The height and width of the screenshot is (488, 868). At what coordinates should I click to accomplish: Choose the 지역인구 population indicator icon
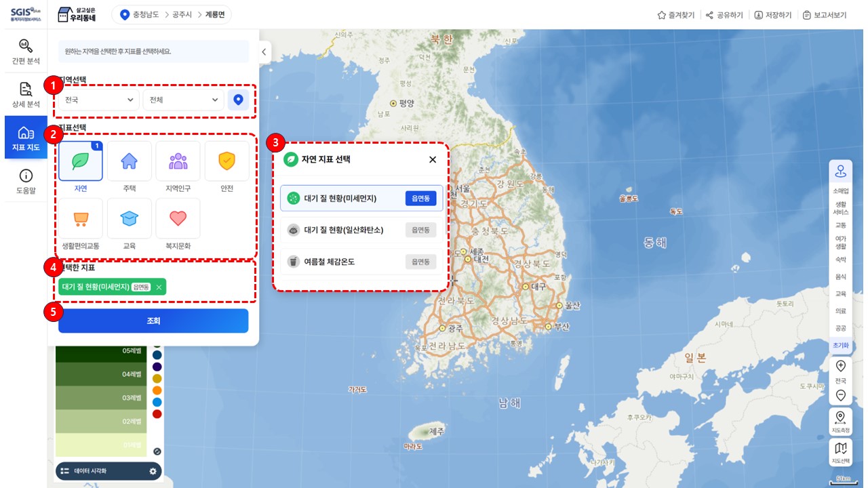[178, 162]
